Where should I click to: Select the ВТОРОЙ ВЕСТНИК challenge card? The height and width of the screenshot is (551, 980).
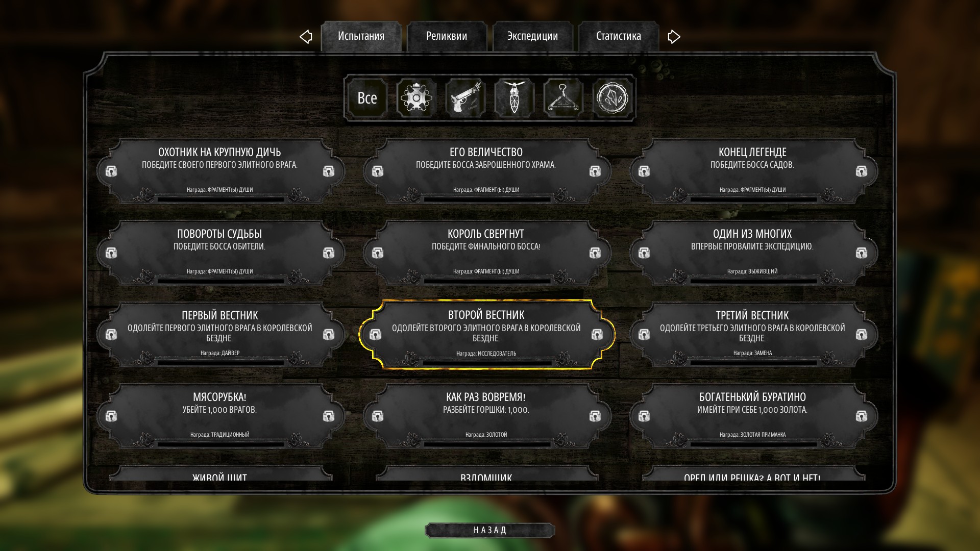486,334
